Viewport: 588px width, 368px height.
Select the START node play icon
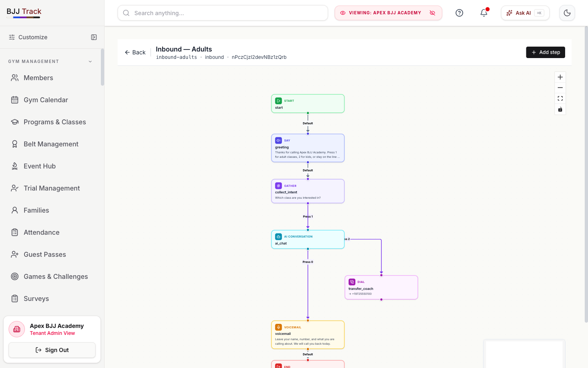click(278, 101)
